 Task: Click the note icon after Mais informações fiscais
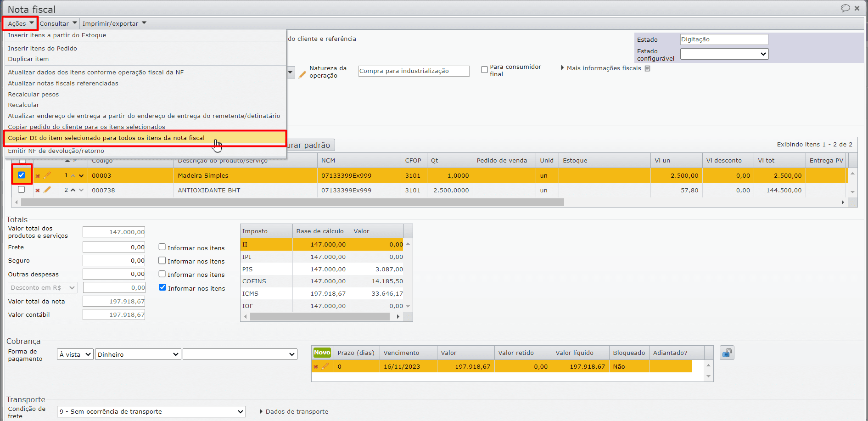[x=647, y=68]
